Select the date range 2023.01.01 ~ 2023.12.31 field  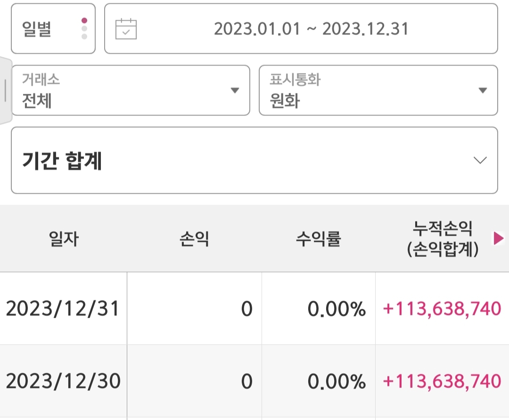point(301,29)
